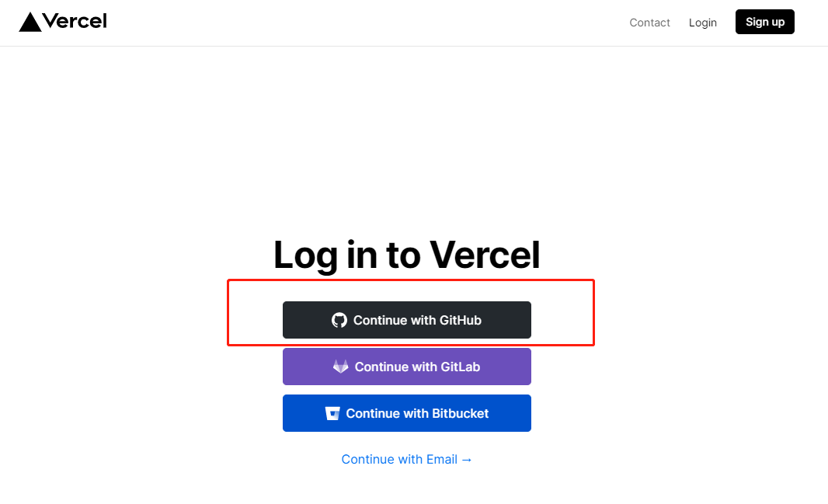Follow the Continue with Email link
This screenshot has height=504, width=828.
point(406,459)
